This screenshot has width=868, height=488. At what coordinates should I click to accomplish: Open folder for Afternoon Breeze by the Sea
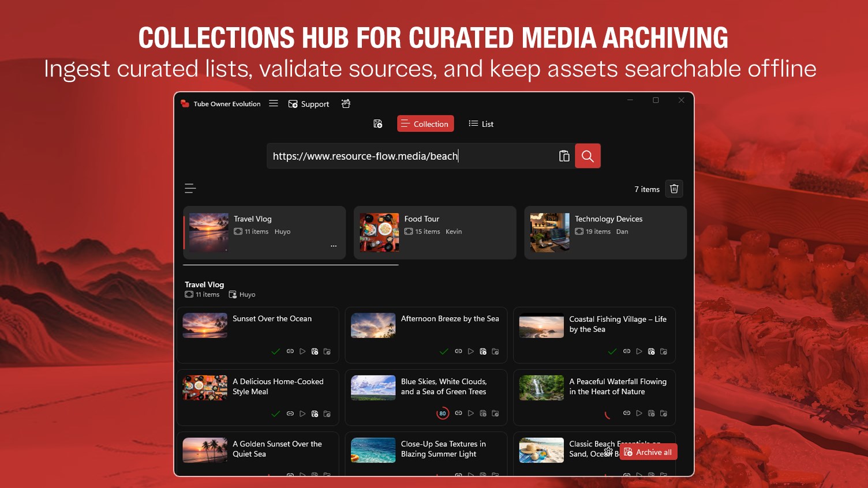(x=495, y=351)
